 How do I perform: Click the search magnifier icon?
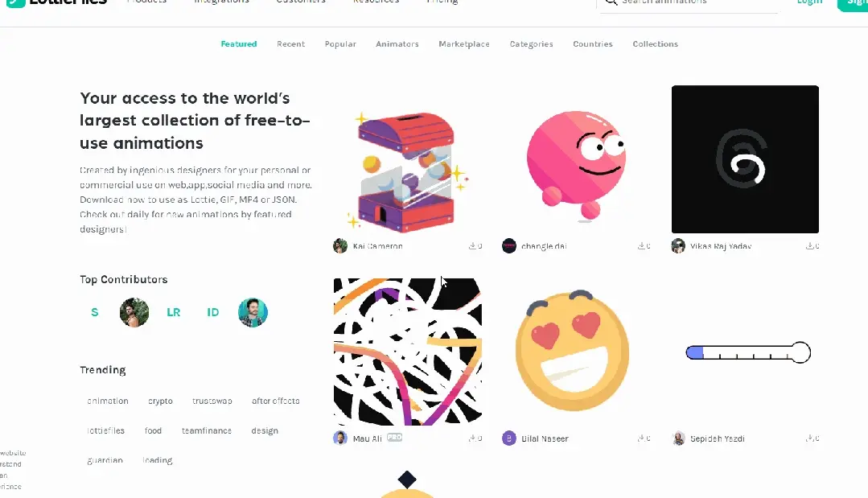click(611, 2)
